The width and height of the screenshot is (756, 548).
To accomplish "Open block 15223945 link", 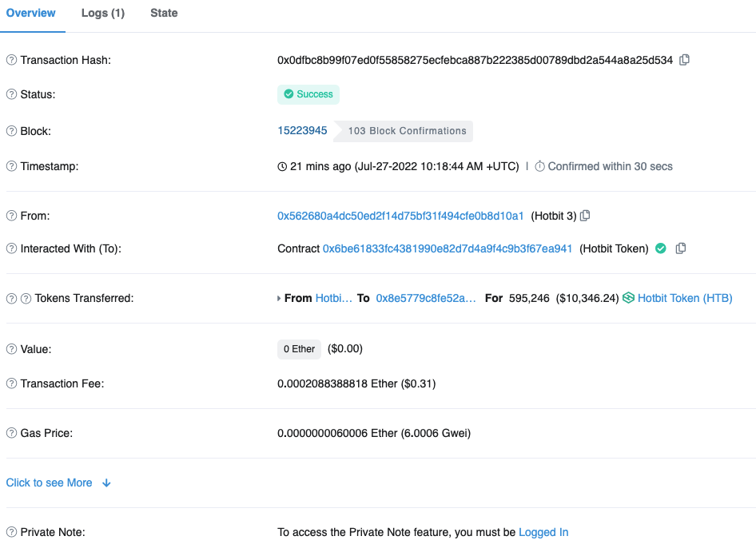I will pos(302,130).
